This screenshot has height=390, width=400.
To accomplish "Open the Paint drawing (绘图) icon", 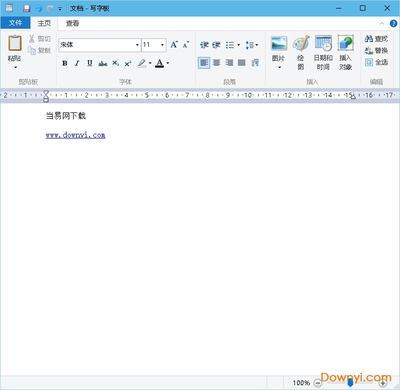I will click(301, 43).
